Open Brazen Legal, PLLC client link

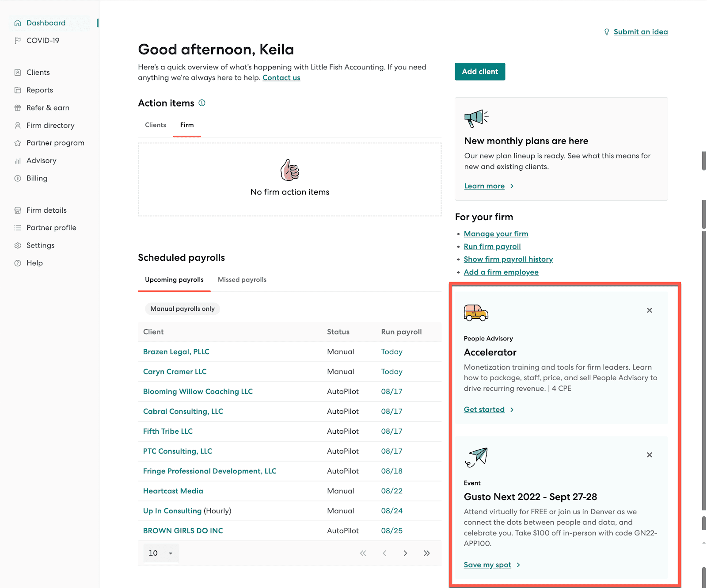coord(176,352)
